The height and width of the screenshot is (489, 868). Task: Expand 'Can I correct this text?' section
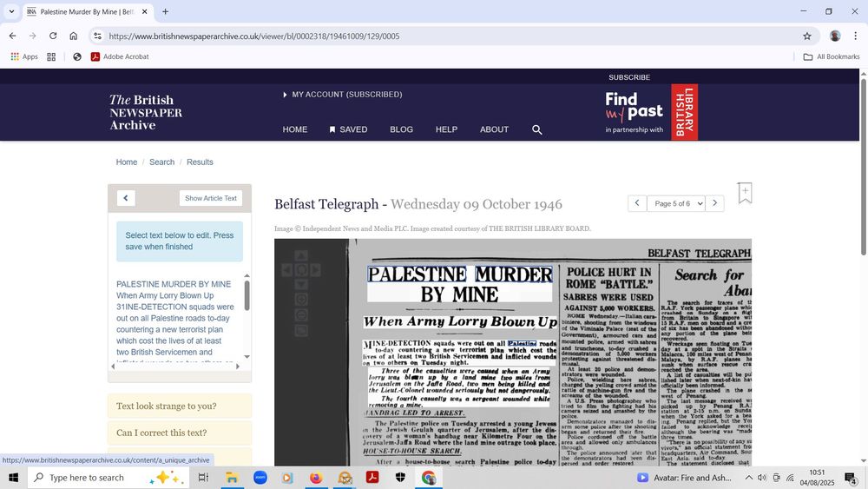pos(180,433)
